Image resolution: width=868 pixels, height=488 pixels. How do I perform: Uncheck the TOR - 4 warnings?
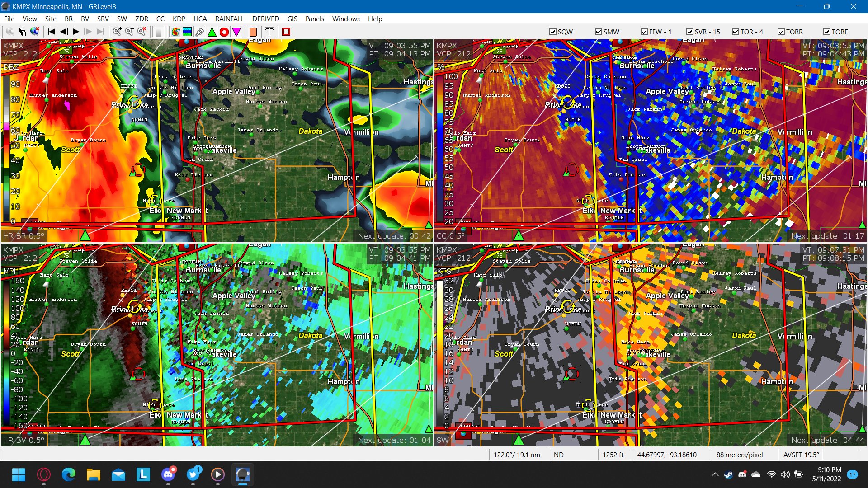[735, 32]
